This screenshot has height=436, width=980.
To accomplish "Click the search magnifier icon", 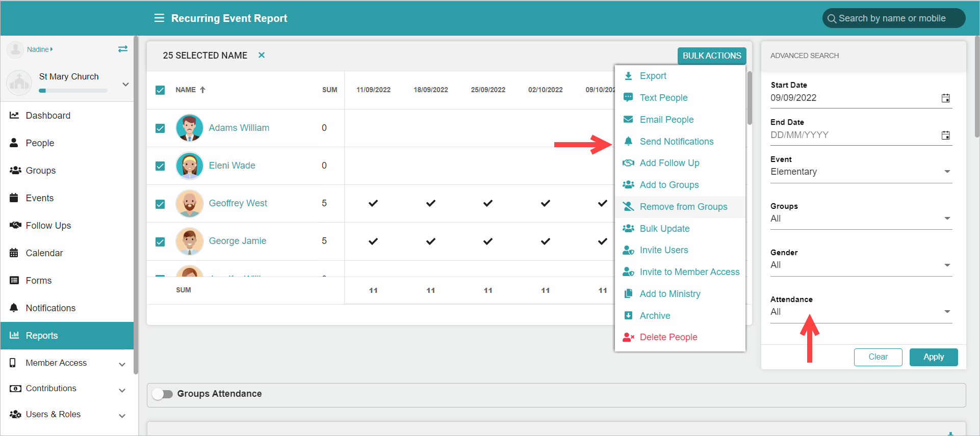I will point(832,19).
